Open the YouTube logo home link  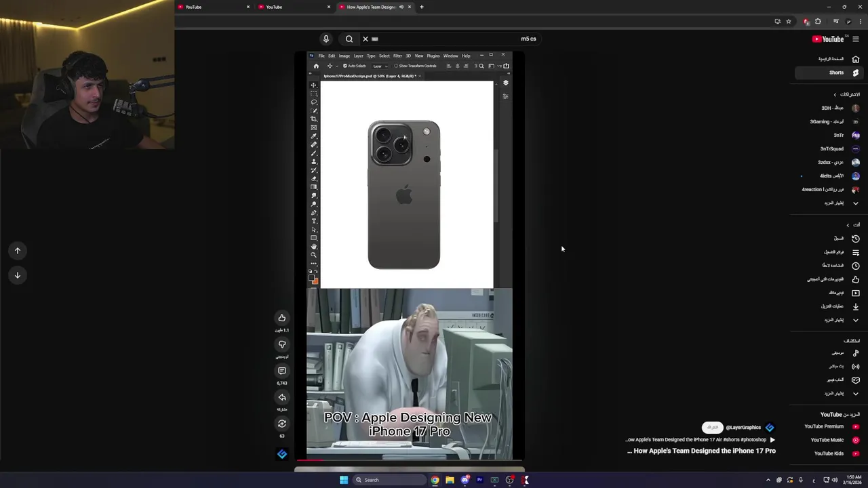[828, 39]
